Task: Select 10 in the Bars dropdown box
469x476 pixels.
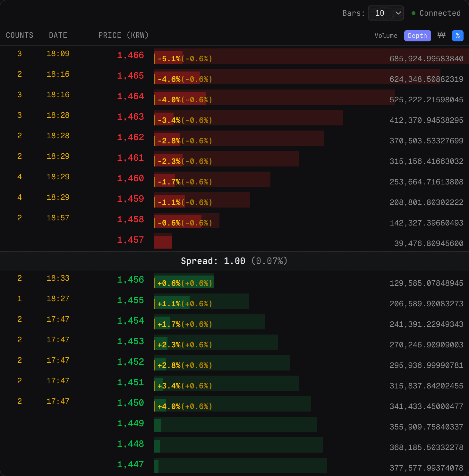Action: (380, 13)
